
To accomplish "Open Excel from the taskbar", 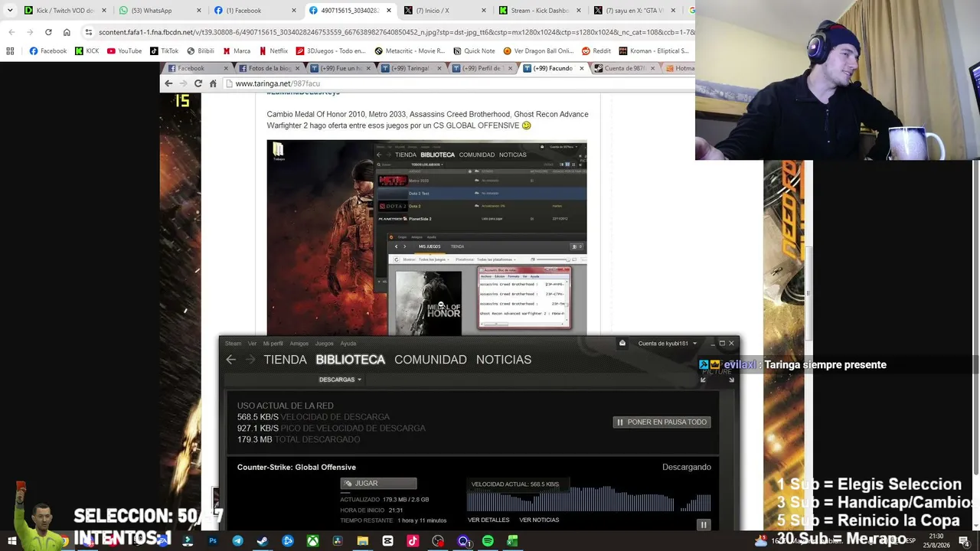I will click(512, 541).
